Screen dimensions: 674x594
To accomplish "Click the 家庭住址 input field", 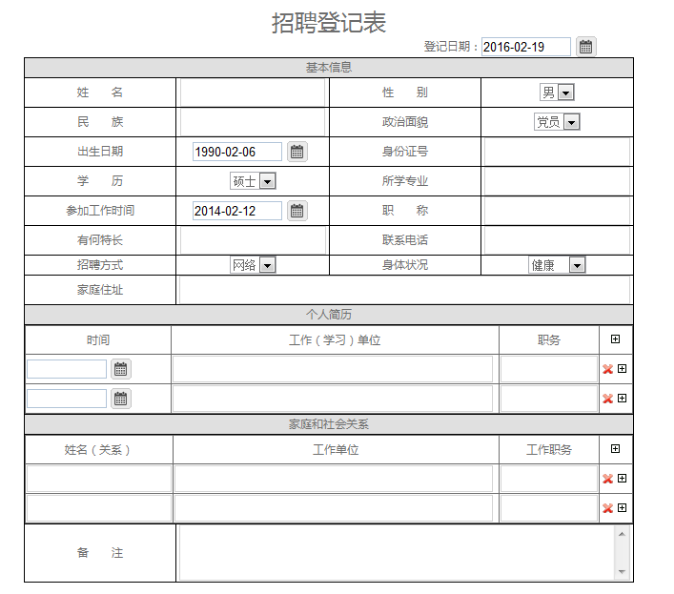I will 404,290.
